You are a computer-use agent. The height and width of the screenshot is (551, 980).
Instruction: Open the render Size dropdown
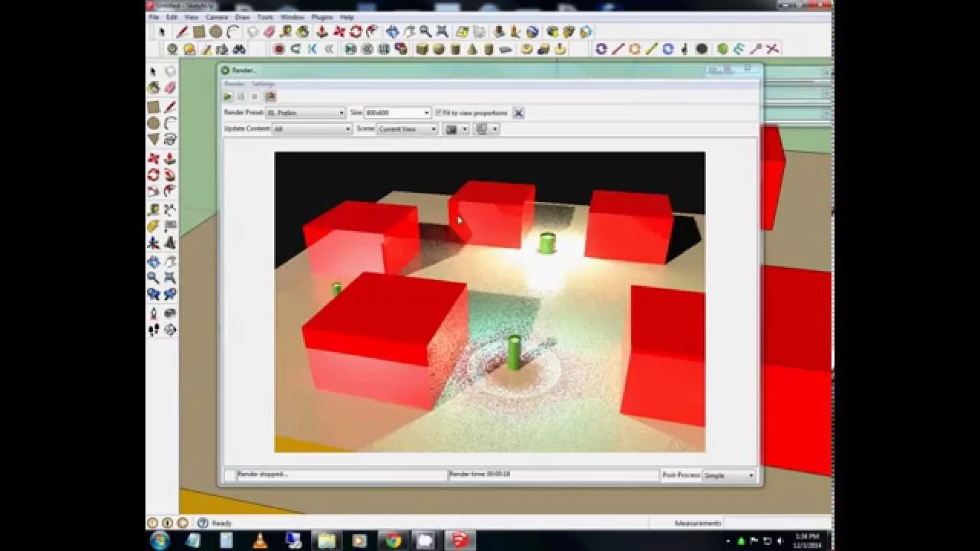tap(397, 112)
